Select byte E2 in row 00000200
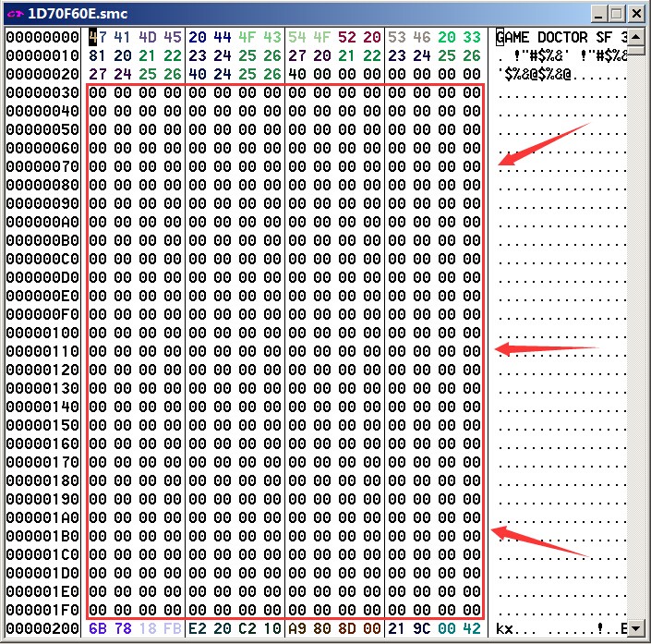Viewport: 651px width, 644px height. 197,628
